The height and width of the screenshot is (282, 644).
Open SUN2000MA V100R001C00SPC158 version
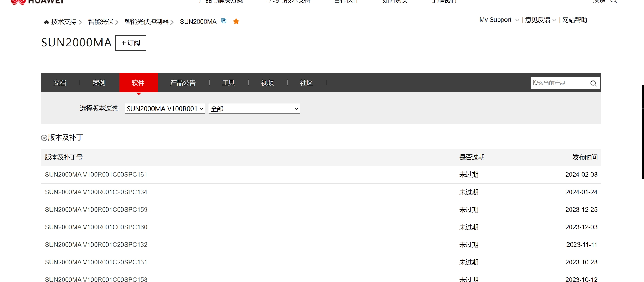pos(96,279)
